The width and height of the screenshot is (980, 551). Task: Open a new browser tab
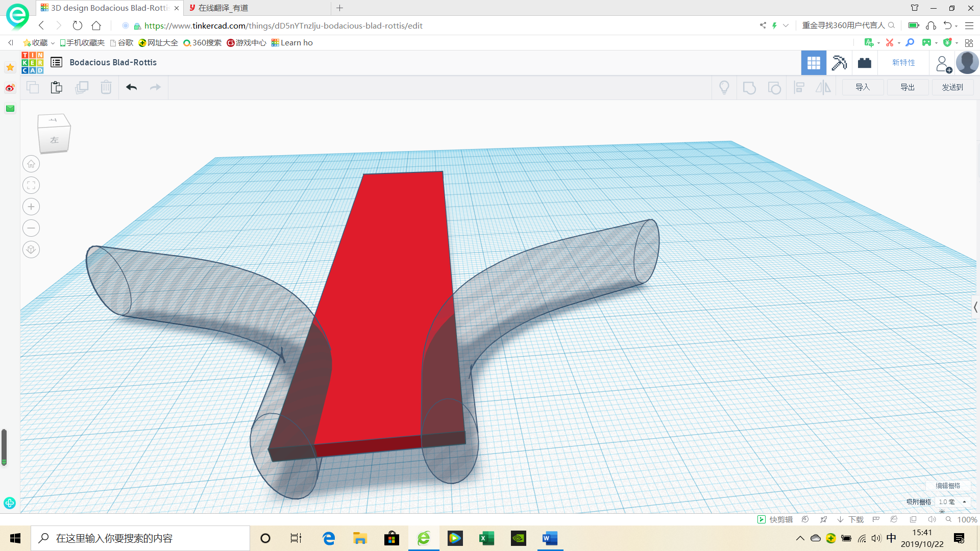[340, 8]
